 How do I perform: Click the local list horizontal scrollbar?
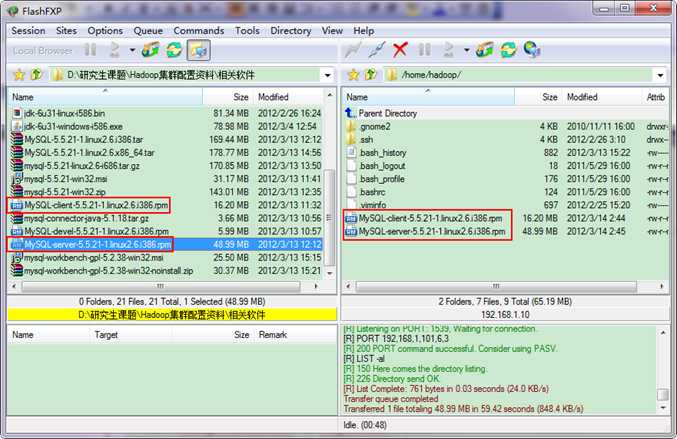coord(161,286)
